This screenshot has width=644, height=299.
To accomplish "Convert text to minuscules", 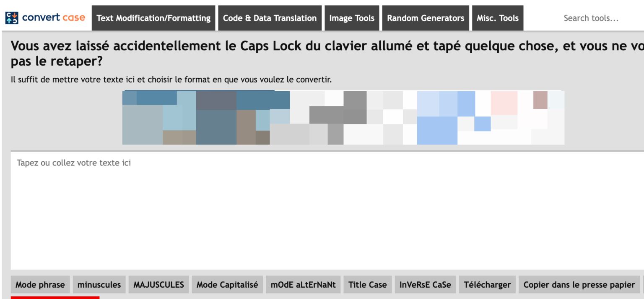I will pyautogui.click(x=99, y=285).
